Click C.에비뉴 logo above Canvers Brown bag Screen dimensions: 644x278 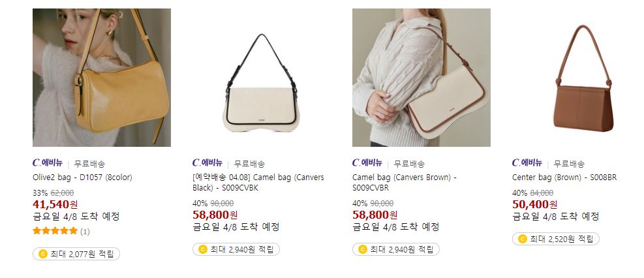367,163
